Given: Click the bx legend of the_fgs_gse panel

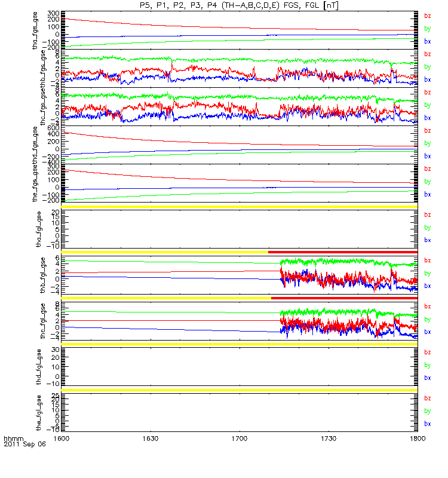Looking at the screenshot, I should (428, 195).
